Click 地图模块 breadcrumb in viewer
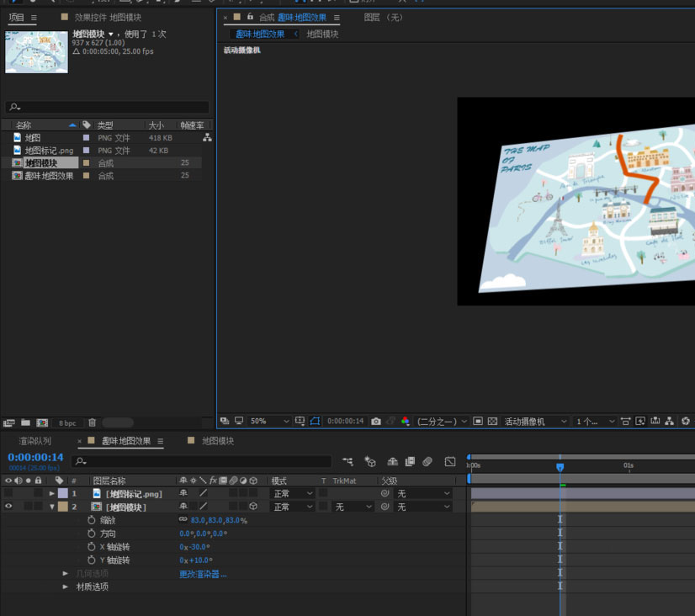 pos(322,35)
